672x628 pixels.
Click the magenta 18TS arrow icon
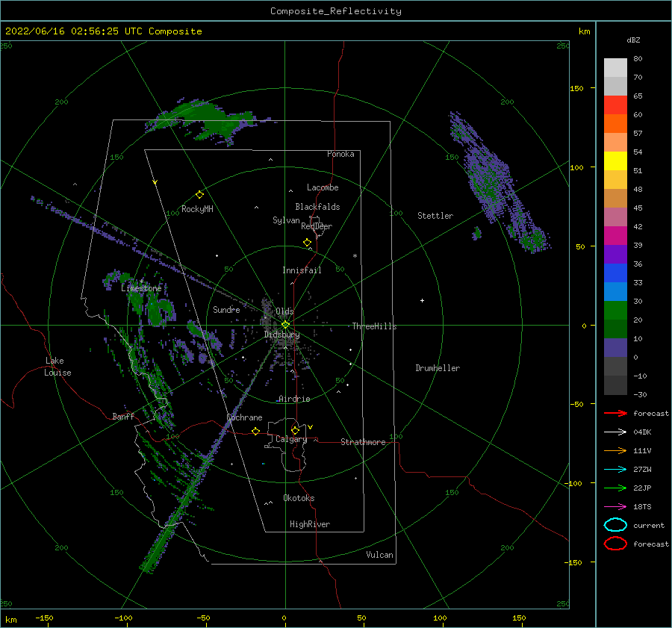615,507
